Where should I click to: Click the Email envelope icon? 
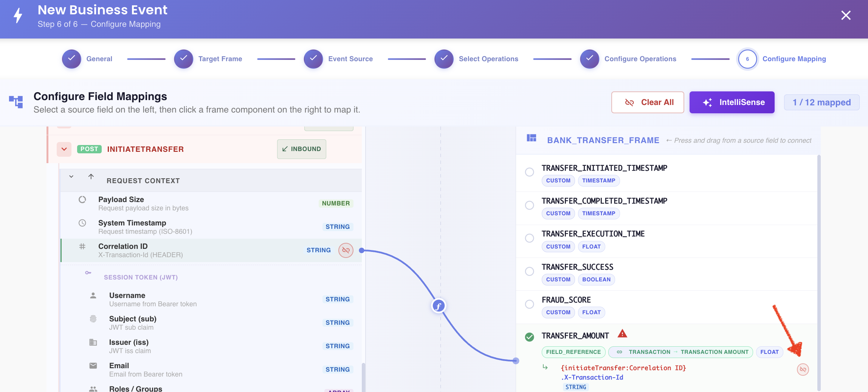pos(93,366)
